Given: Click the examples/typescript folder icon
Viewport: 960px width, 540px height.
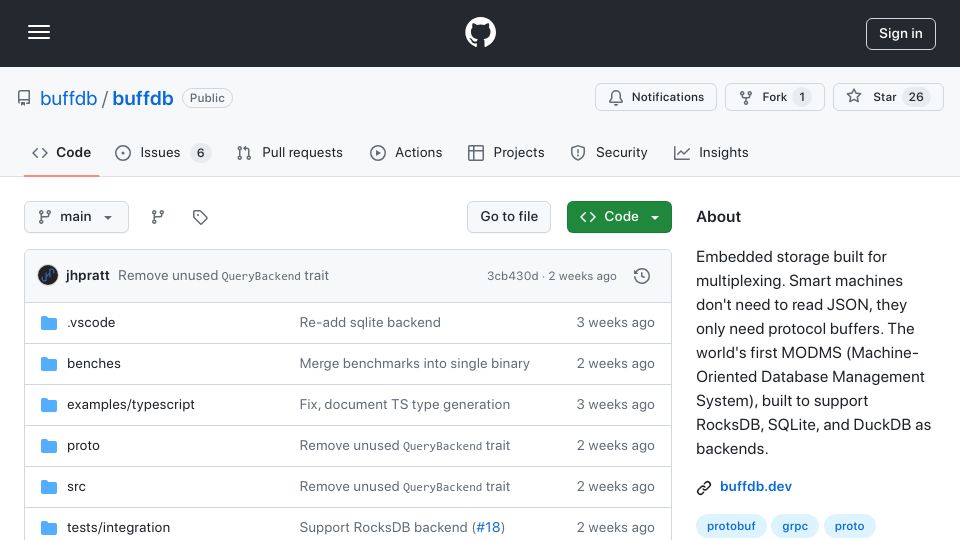Looking at the screenshot, I should tap(48, 405).
